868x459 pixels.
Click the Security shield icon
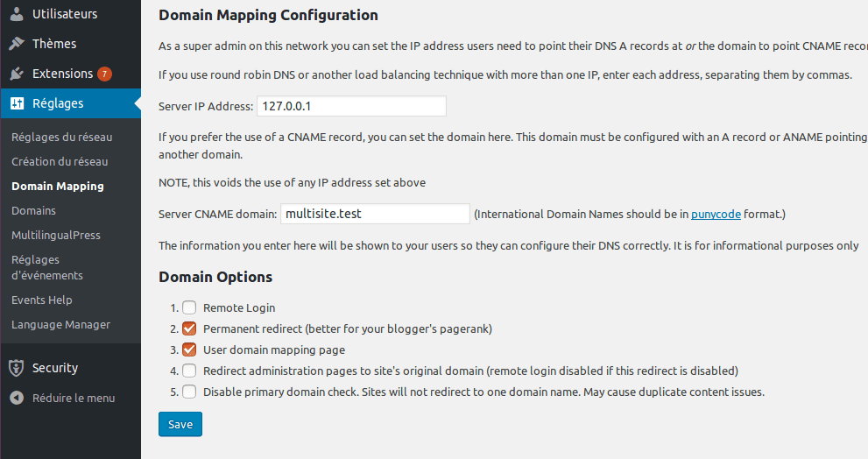tap(17, 368)
